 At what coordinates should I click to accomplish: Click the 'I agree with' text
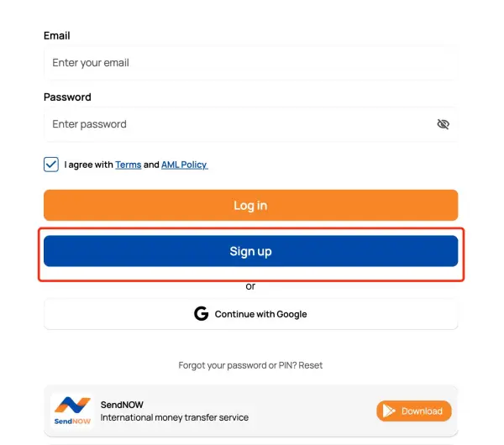pos(88,165)
